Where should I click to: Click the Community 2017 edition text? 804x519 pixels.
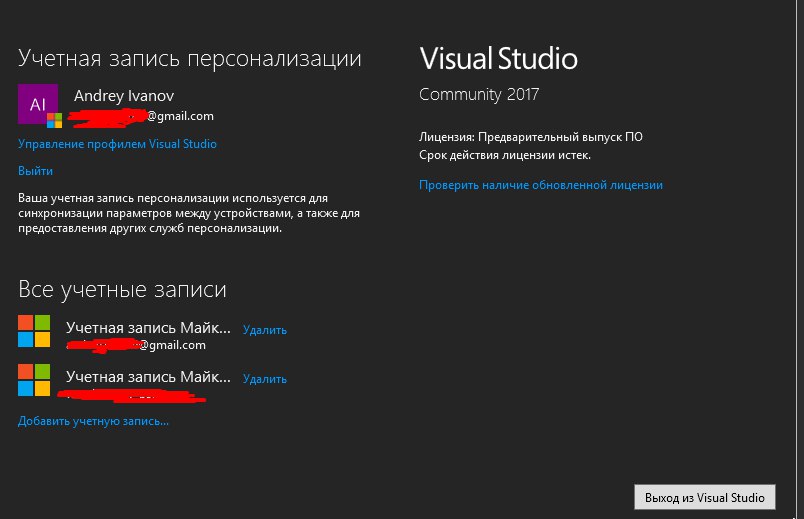tap(479, 94)
